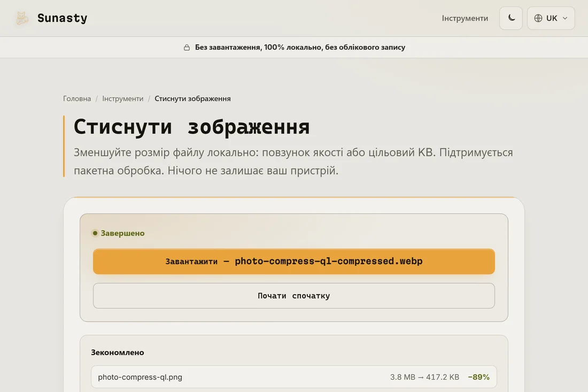Image resolution: width=588 pixels, height=392 pixels.
Task: Download photo-compress-ql-compressed.webp
Action: click(293, 262)
